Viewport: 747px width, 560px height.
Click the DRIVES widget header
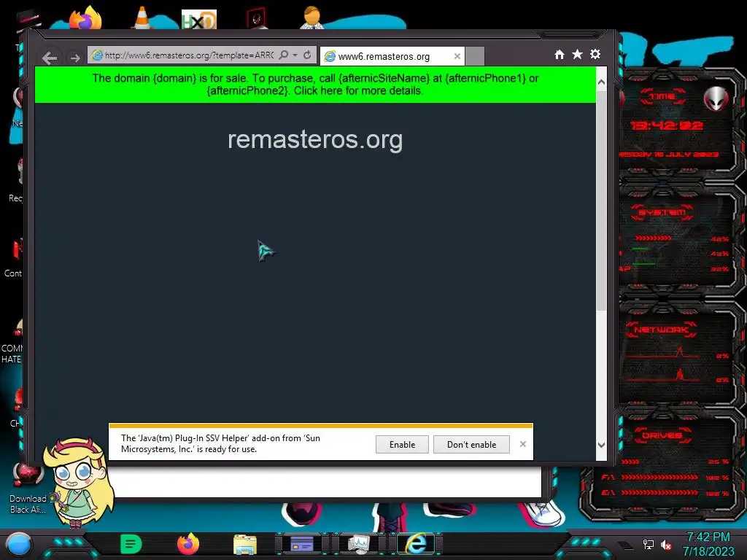coord(662,435)
